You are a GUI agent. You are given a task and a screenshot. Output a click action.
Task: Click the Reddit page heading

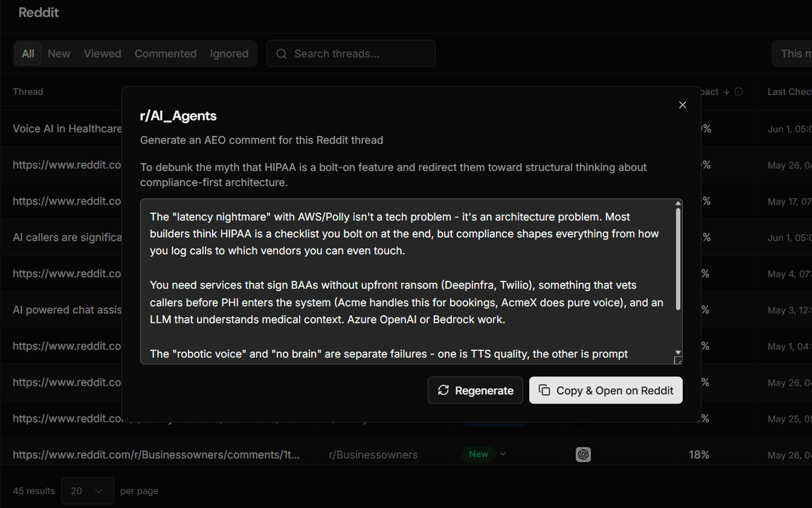39,13
